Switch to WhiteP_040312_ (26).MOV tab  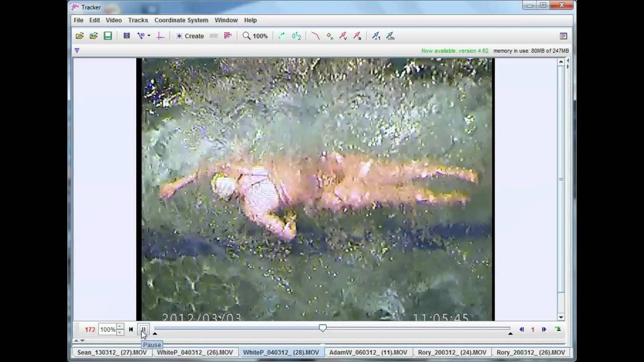(195, 352)
